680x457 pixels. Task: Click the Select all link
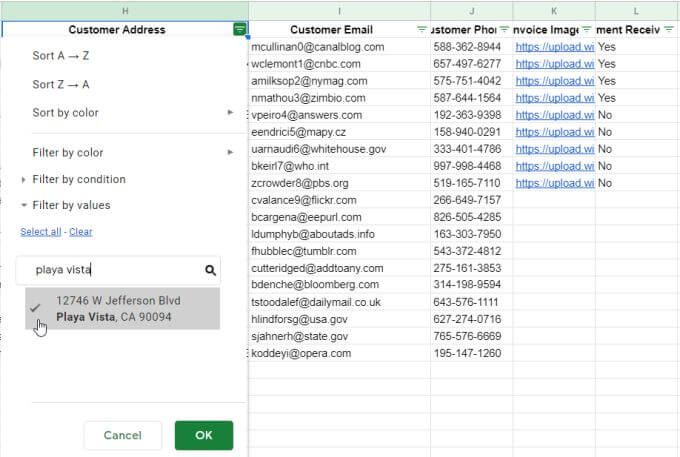click(41, 232)
